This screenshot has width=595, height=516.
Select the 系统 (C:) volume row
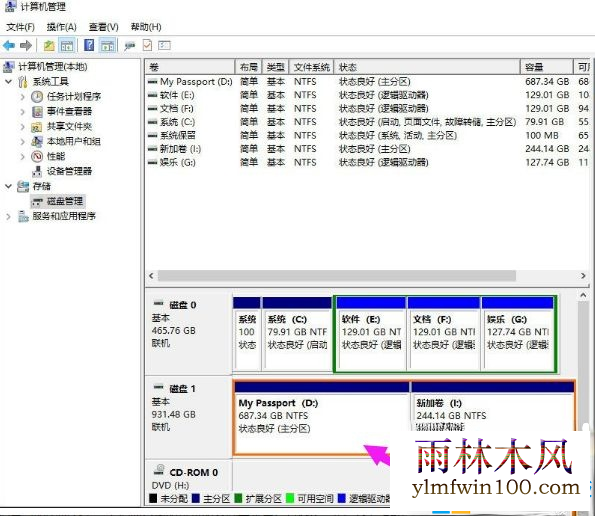367,122
